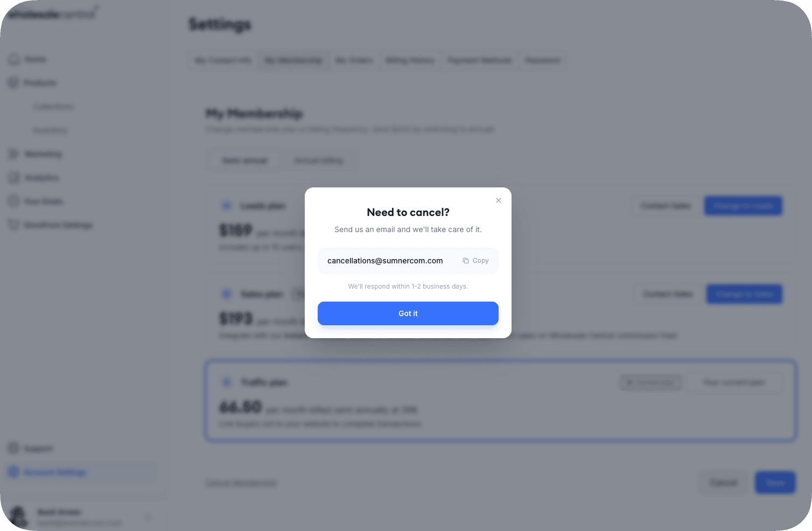
Task: Select the Traffic plan radio button
Action: 227,382
